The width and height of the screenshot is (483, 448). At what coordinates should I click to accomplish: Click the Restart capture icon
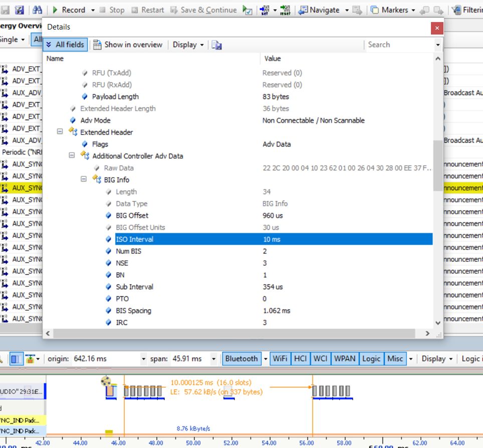click(135, 10)
